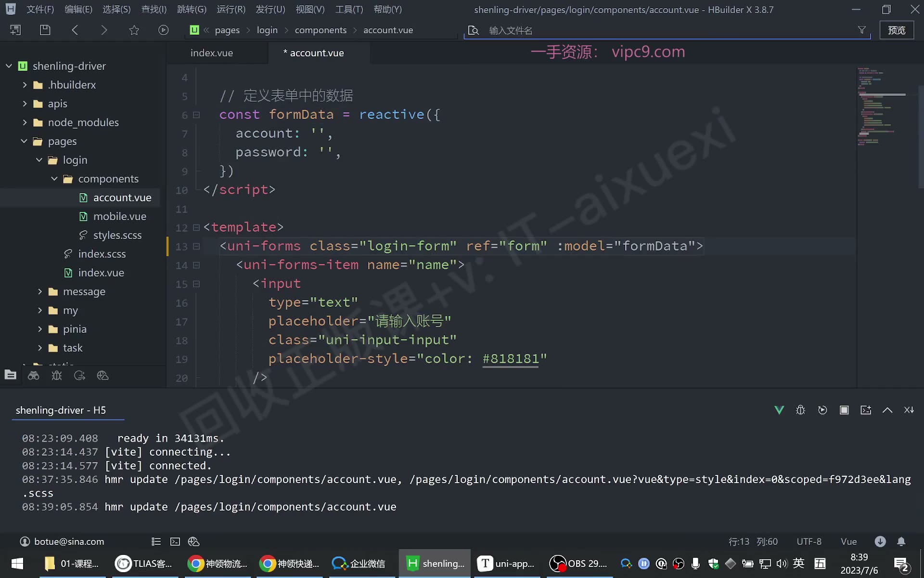Click the Vue green V icon in console

779,410
